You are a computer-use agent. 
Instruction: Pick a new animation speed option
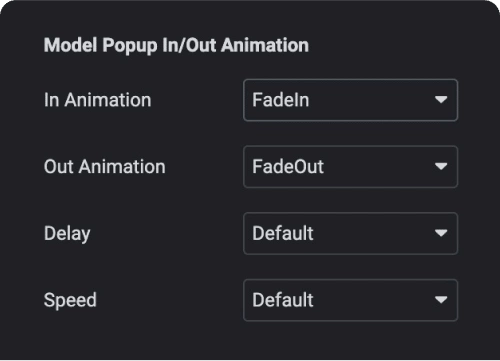(351, 300)
